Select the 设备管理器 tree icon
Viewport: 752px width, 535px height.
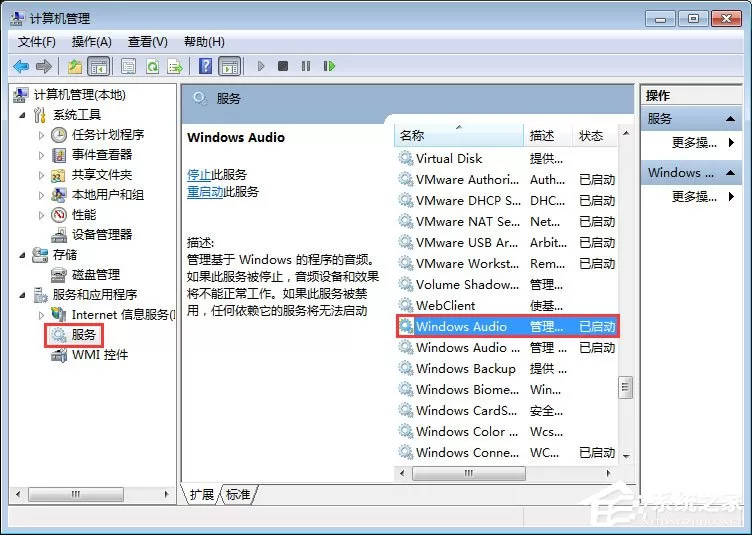59,235
